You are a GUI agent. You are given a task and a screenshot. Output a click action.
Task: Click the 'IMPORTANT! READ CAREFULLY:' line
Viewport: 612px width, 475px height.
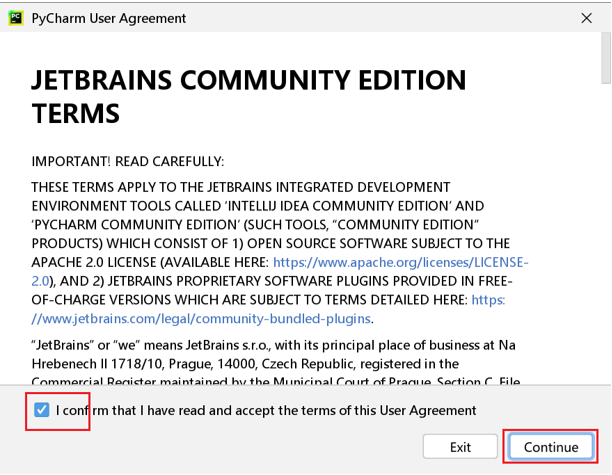coord(128,161)
